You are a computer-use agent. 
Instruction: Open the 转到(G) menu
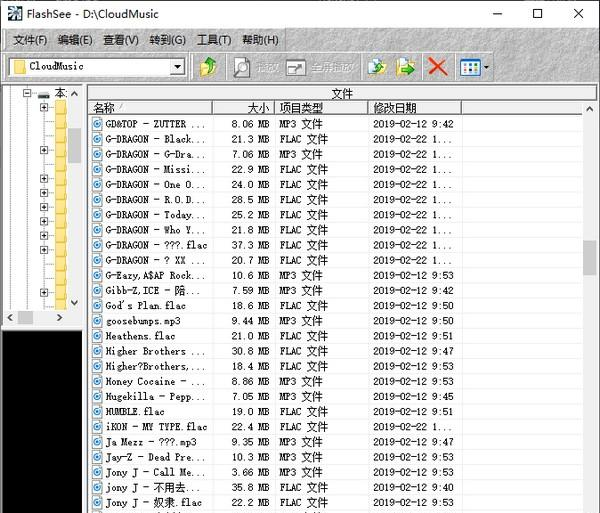(x=168, y=40)
